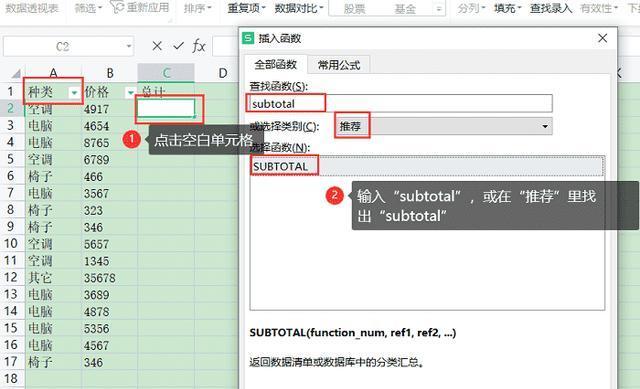Viewport: 640px width, 389px height.
Task: Click cell C2, the active empty cell
Action: (x=166, y=109)
